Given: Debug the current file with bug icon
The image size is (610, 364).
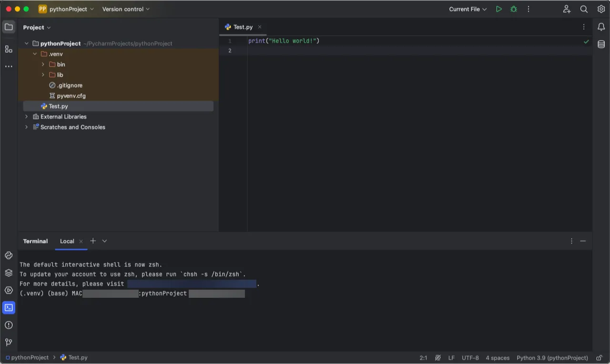Looking at the screenshot, I should 513,9.
